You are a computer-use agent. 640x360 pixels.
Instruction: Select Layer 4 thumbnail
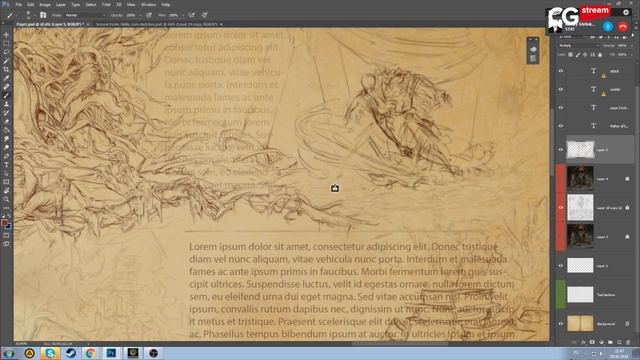coord(580,178)
